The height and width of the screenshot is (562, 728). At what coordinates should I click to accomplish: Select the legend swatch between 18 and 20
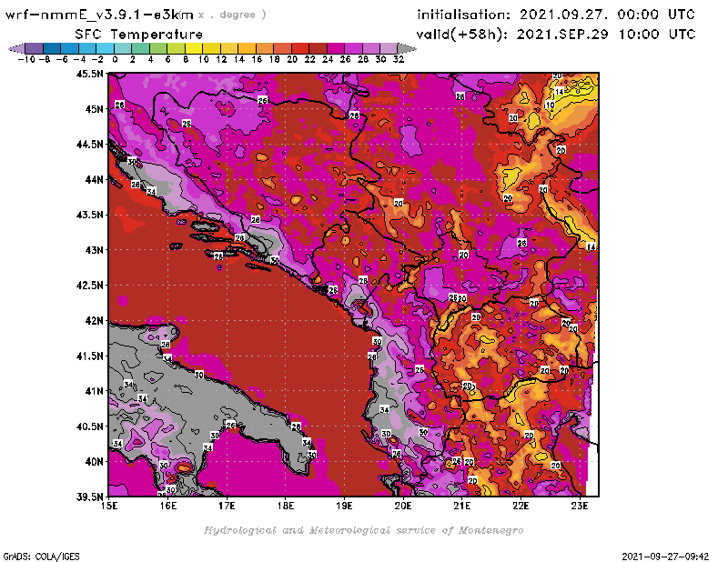pyautogui.click(x=283, y=49)
